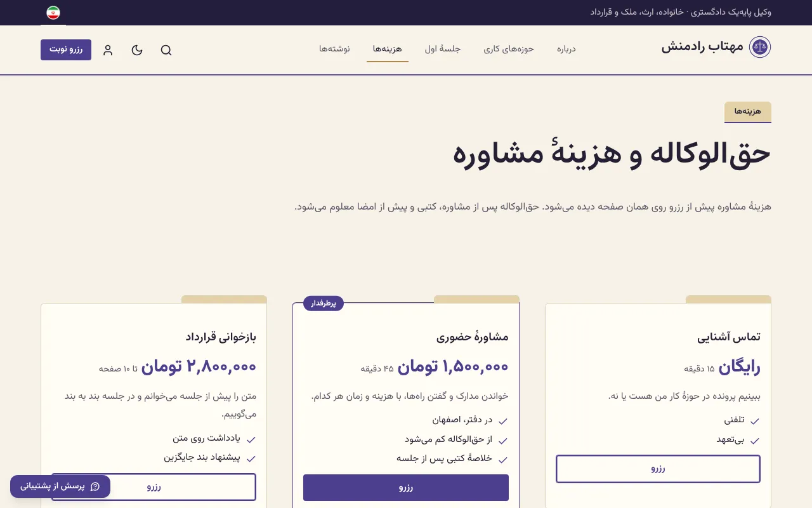Click the حق‌الوکاله و هزینهٔ مشاوره heading
This screenshot has width=812, height=508.
pos(612,154)
